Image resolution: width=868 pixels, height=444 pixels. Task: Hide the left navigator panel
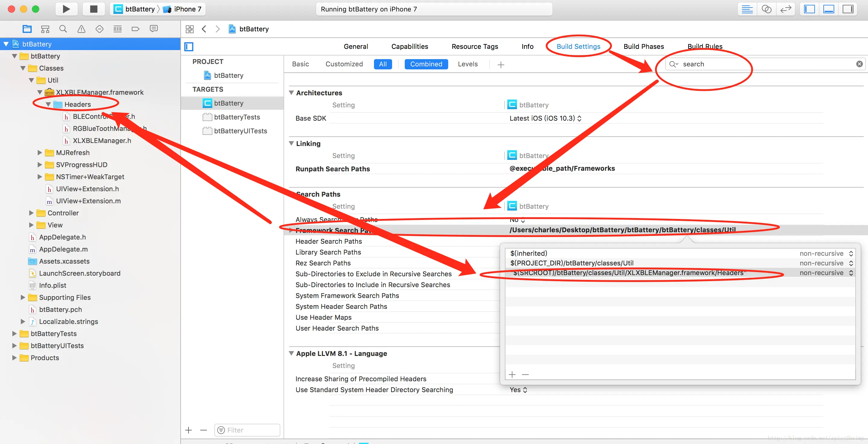tap(809, 9)
